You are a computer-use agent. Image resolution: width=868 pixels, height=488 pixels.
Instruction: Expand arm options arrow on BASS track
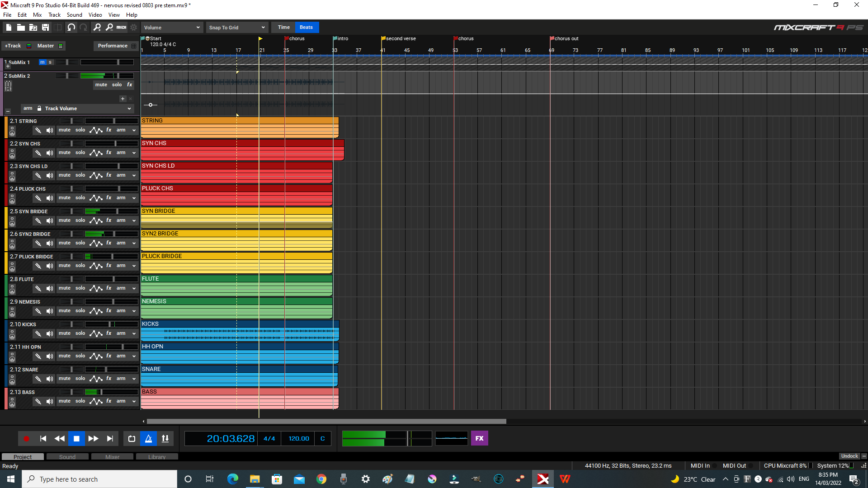point(134,401)
